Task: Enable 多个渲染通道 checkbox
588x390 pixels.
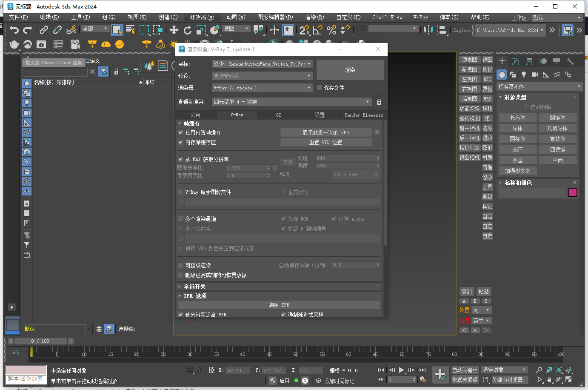Action: tap(181, 219)
